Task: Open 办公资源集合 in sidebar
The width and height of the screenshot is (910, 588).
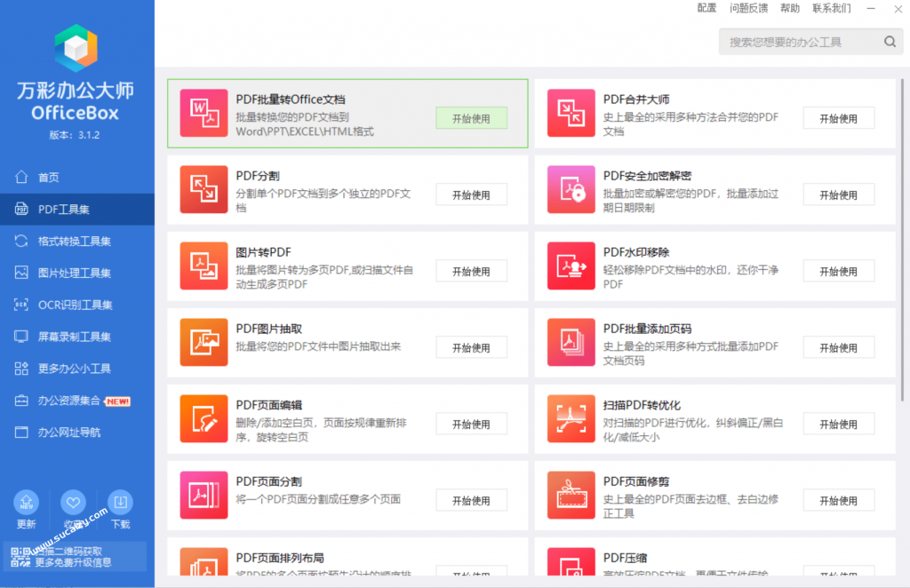Action: coord(77,401)
